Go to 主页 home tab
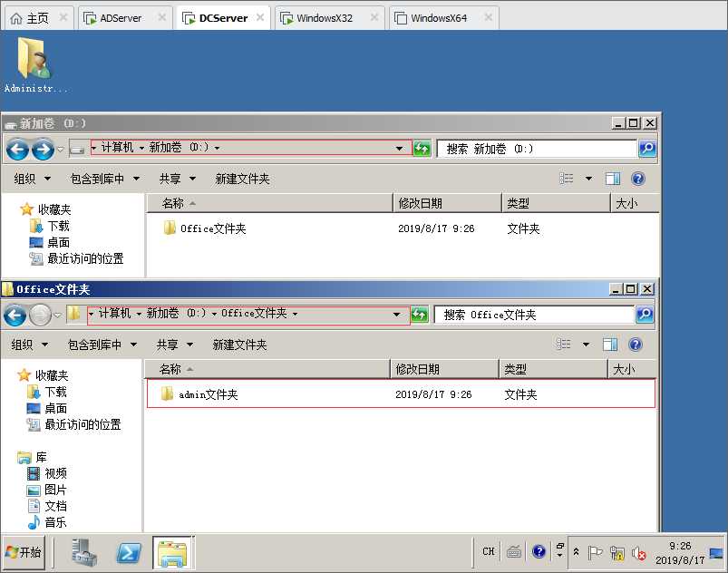 click(x=39, y=18)
